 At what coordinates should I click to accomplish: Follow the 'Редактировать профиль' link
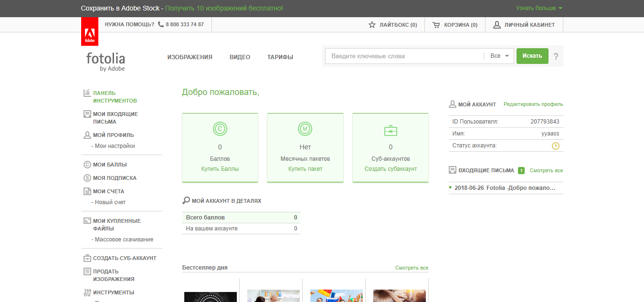tap(533, 104)
